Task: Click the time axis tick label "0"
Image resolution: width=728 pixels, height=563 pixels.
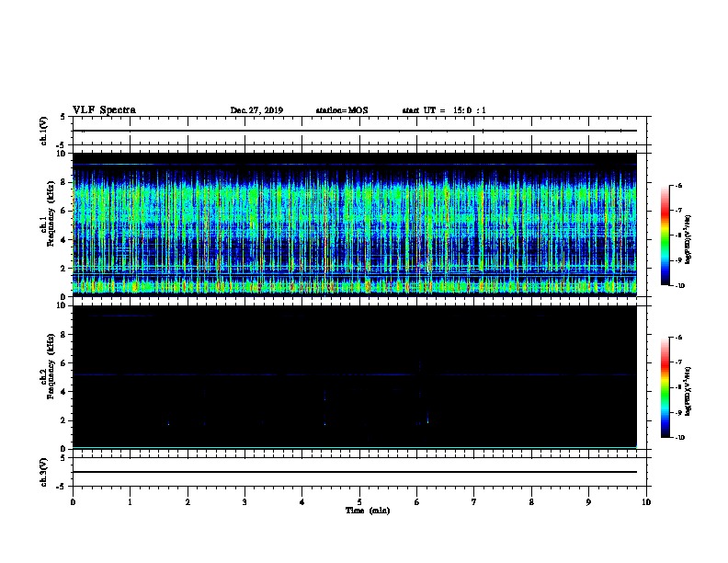Action: (73, 502)
